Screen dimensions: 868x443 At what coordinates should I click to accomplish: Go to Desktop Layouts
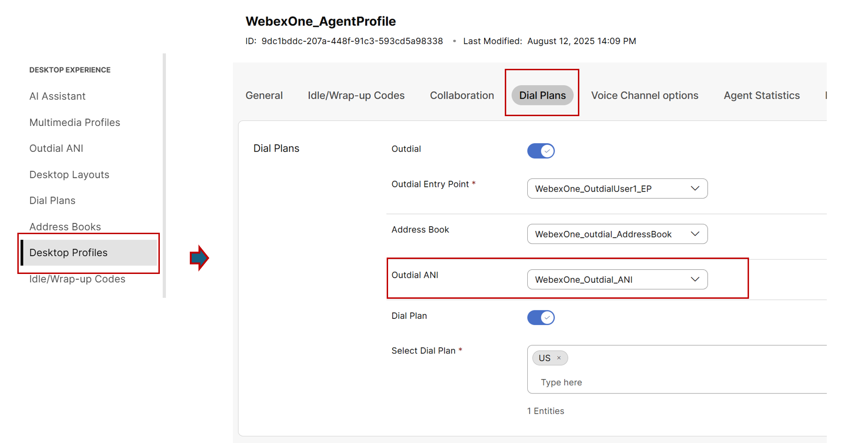click(69, 175)
